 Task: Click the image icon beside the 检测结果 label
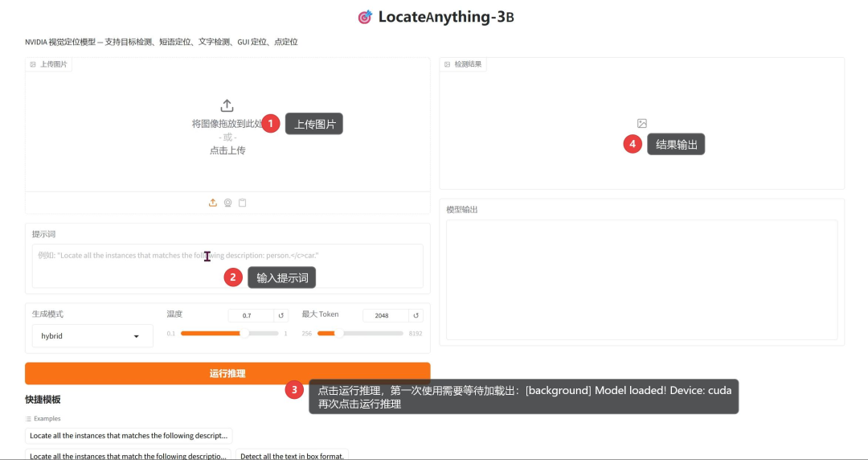coord(448,64)
